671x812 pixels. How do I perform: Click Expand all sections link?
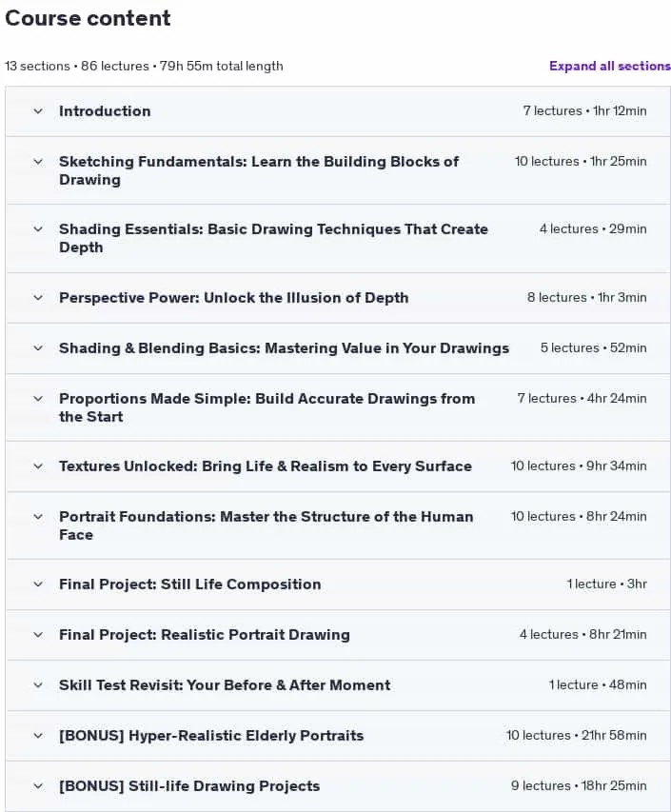(610, 67)
